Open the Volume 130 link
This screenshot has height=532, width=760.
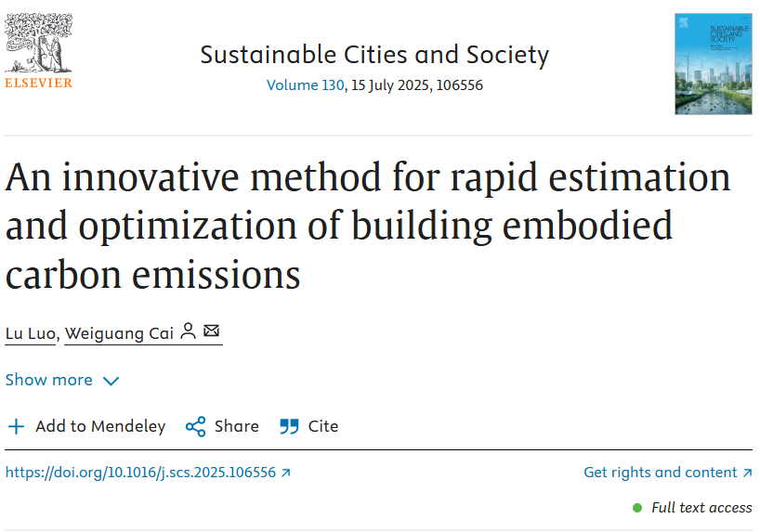[306, 85]
